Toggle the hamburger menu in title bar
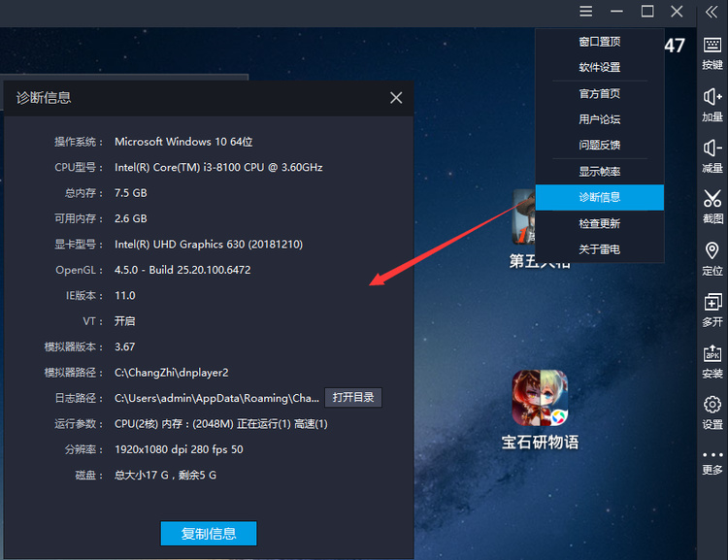This screenshot has height=560, width=728. (585, 12)
